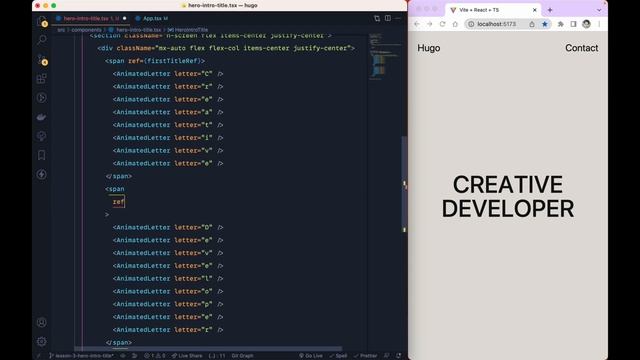Screen dimensions: 640x360
Task: Go back in the browser
Action: click(417, 24)
